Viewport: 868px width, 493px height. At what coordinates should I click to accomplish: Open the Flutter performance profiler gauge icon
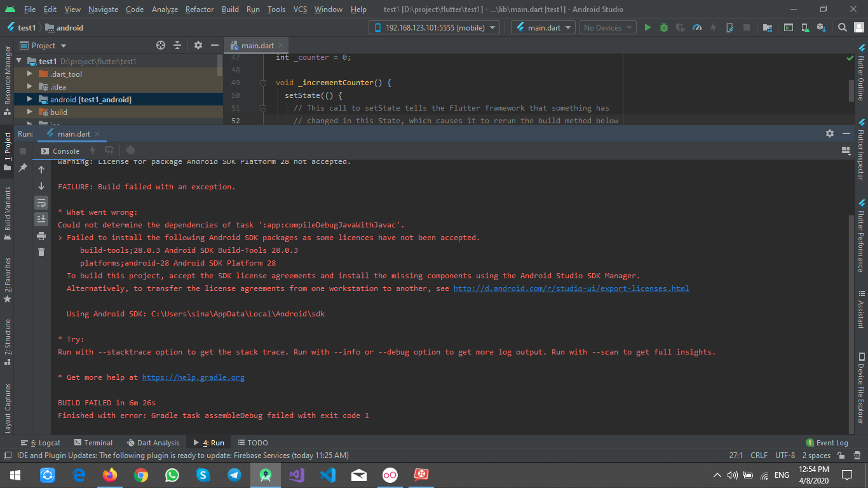pos(697,27)
